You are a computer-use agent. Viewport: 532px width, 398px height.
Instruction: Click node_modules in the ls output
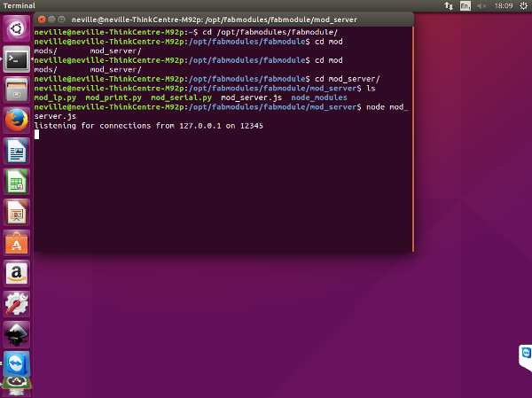click(319, 98)
